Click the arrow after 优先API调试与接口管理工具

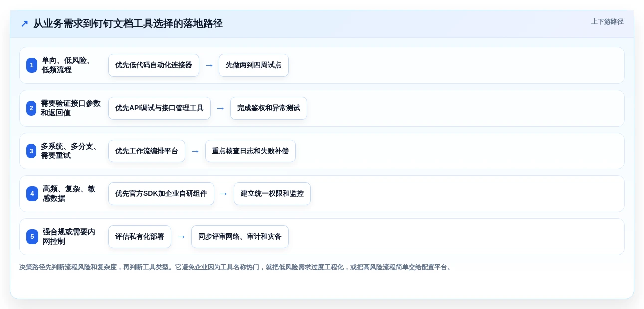(220, 108)
